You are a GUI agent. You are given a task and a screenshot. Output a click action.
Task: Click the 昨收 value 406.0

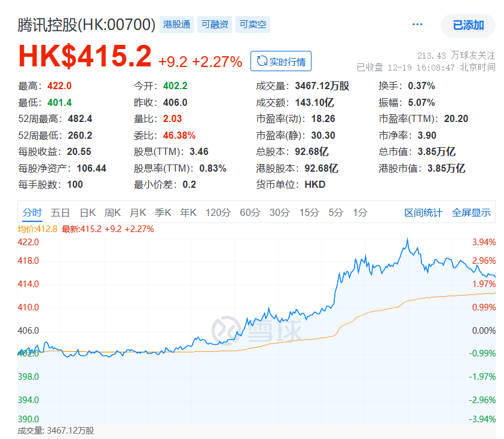point(175,103)
